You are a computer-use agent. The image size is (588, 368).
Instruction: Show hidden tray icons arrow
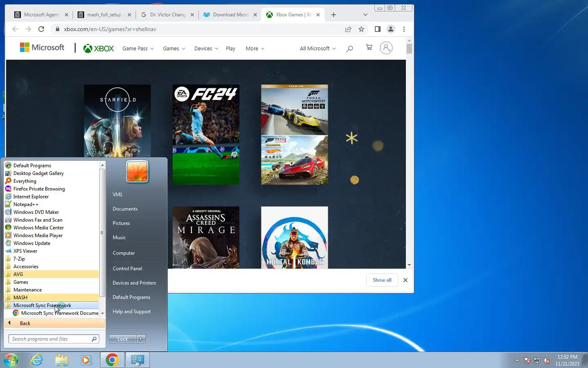coord(517,360)
